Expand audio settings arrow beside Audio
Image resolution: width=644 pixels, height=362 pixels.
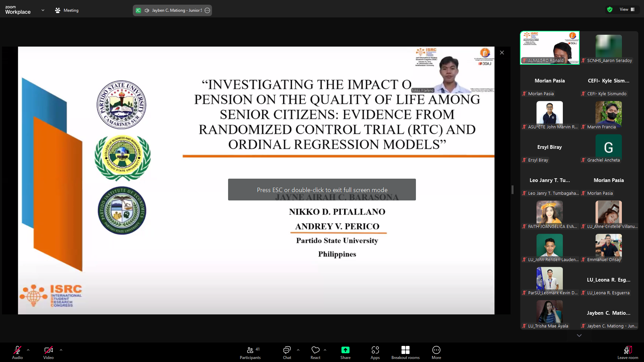click(x=28, y=350)
